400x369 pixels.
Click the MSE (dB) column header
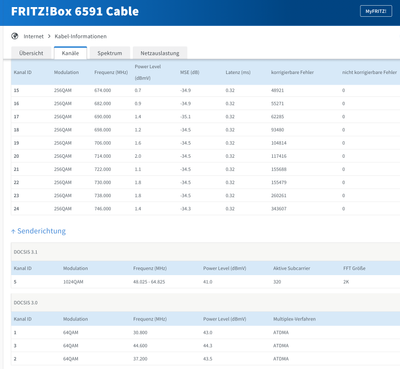pyautogui.click(x=190, y=72)
